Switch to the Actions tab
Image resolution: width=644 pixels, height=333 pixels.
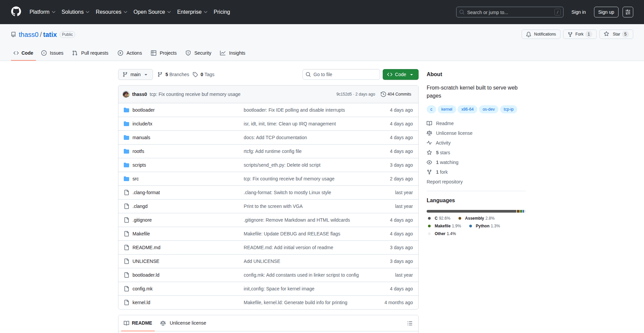[x=130, y=53]
